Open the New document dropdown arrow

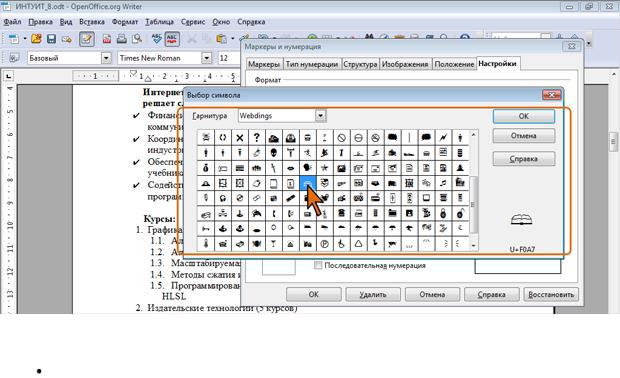[x=25, y=39]
